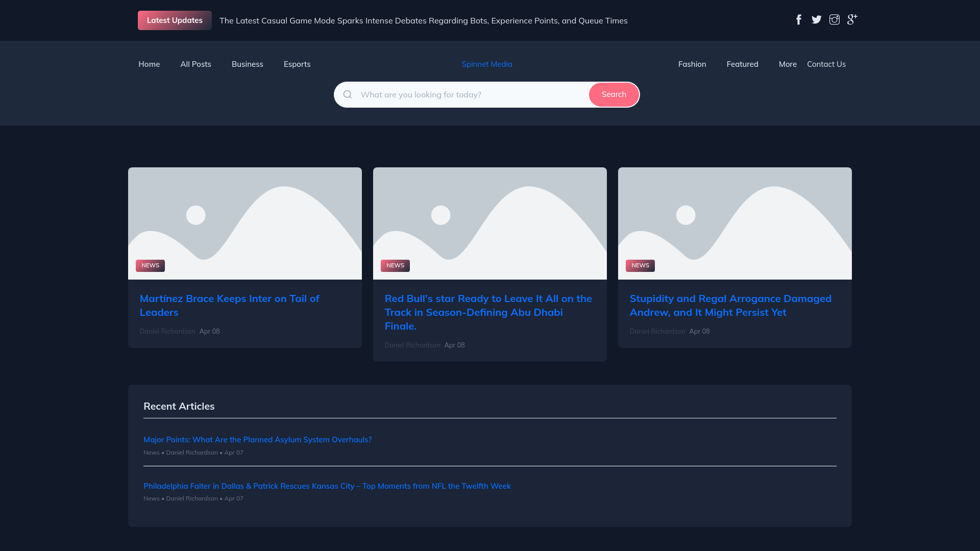This screenshot has width=980, height=551.
Task: Read 'Red Bull's star Ready to Leave' article
Action: click(x=488, y=312)
